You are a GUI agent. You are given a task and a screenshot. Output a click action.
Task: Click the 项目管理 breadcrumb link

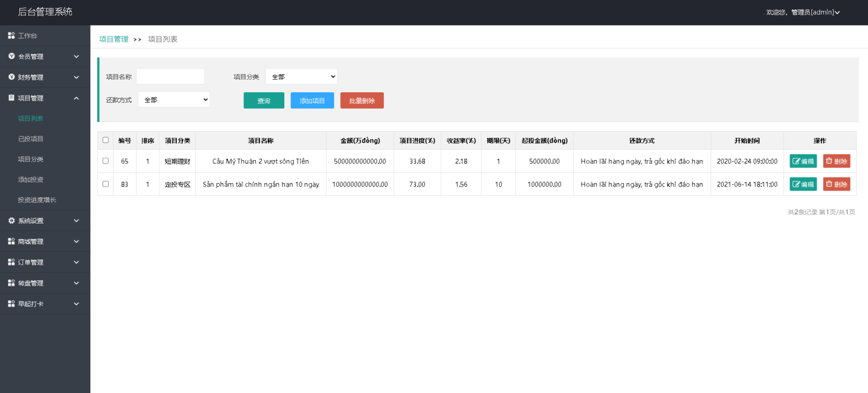(114, 39)
